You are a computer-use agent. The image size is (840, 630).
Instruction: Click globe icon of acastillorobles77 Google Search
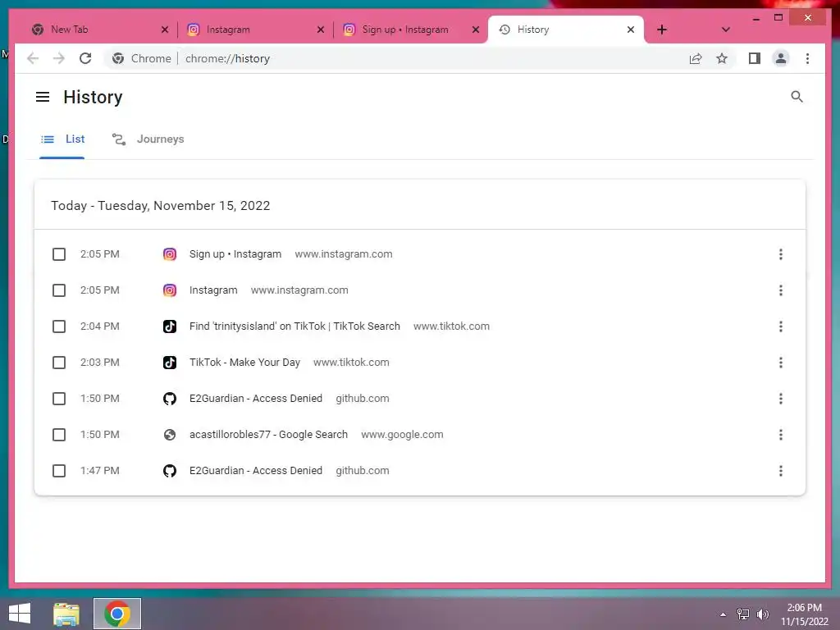pos(170,435)
